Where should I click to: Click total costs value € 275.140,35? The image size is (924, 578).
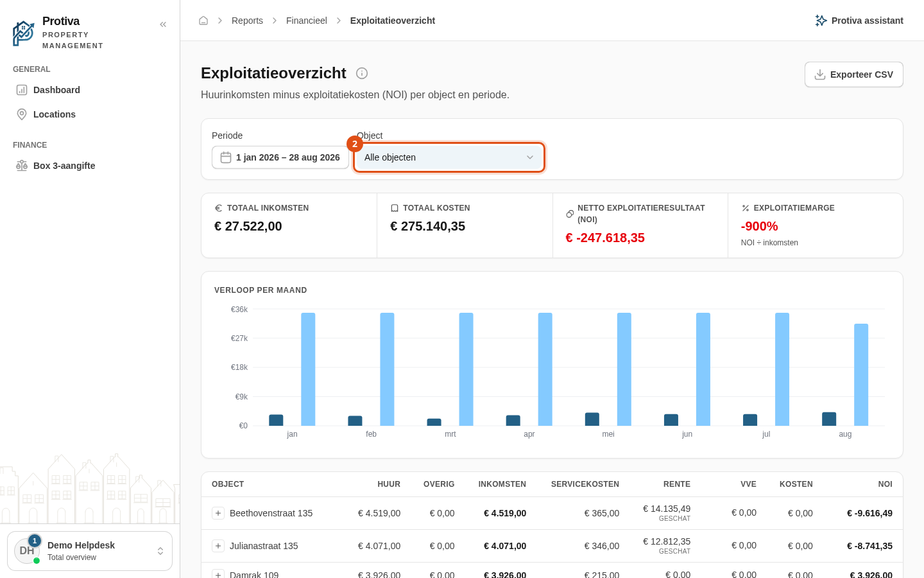(428, 226)
